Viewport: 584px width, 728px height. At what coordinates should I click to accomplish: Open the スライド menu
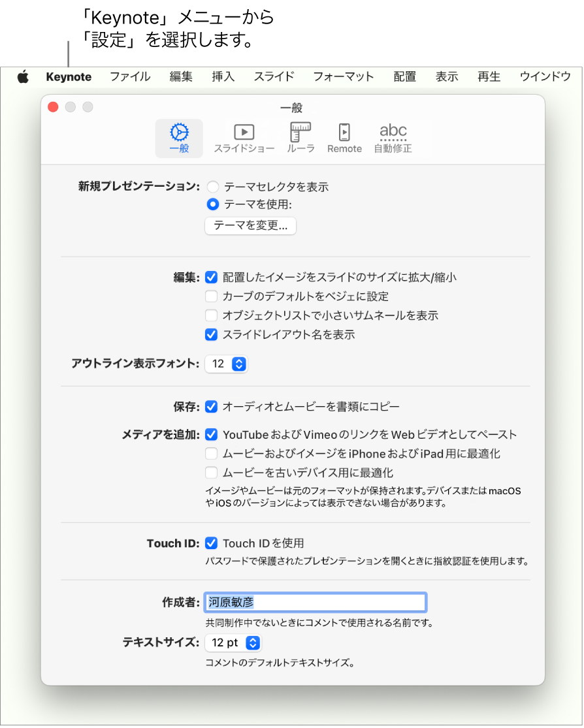(274, 76)
